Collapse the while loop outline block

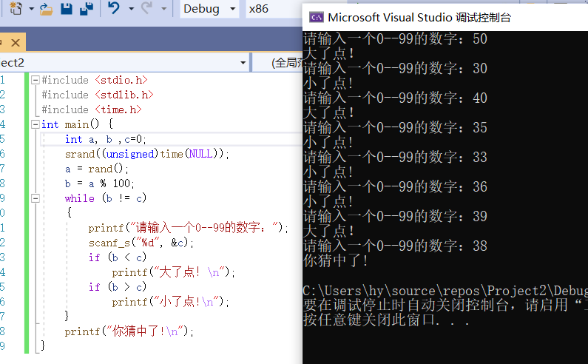point(36,198)
